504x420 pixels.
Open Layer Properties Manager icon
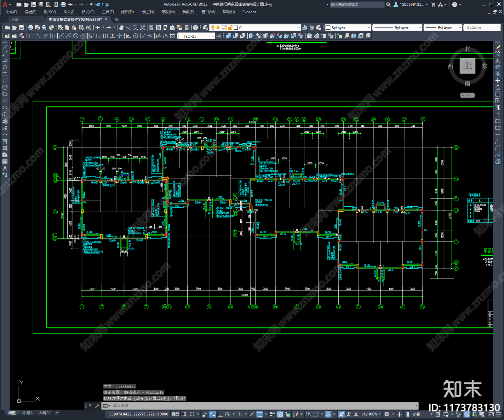(x=205, y=28)
